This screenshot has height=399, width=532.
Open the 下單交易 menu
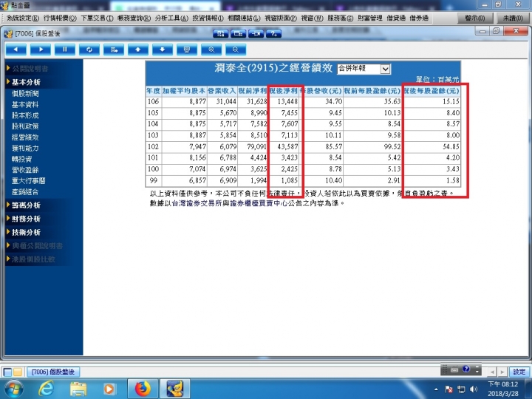[97, 18]
